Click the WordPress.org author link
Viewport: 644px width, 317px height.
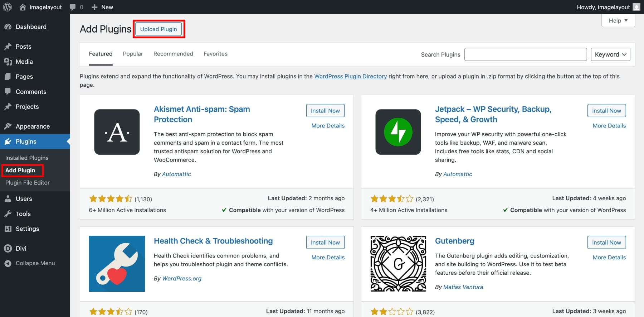(182, 279)
